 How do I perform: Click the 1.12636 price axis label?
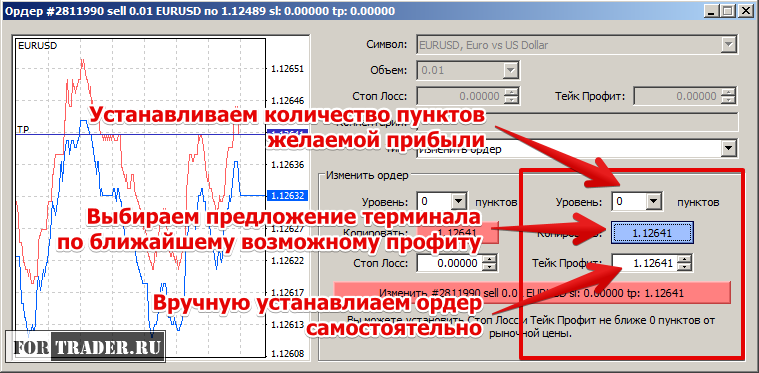click(x=288, y=164)
